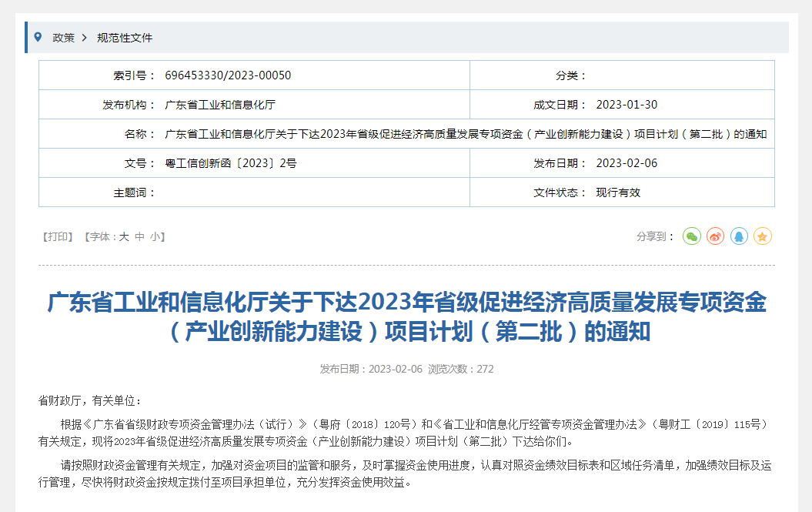The width and height of the screenshot is (812, 512).
Task: Set font size to 小 (small)
Action: pyautogui.click(x=155, y=237)
